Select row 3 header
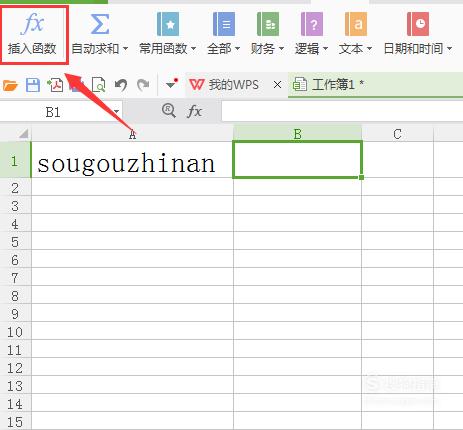The image size is (463, 430). [x=15, y=206]
